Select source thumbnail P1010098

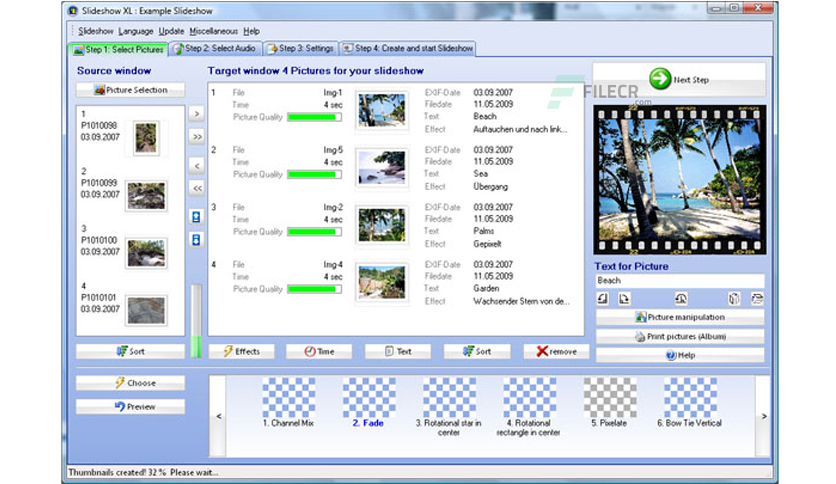click(x=146, y=138)
